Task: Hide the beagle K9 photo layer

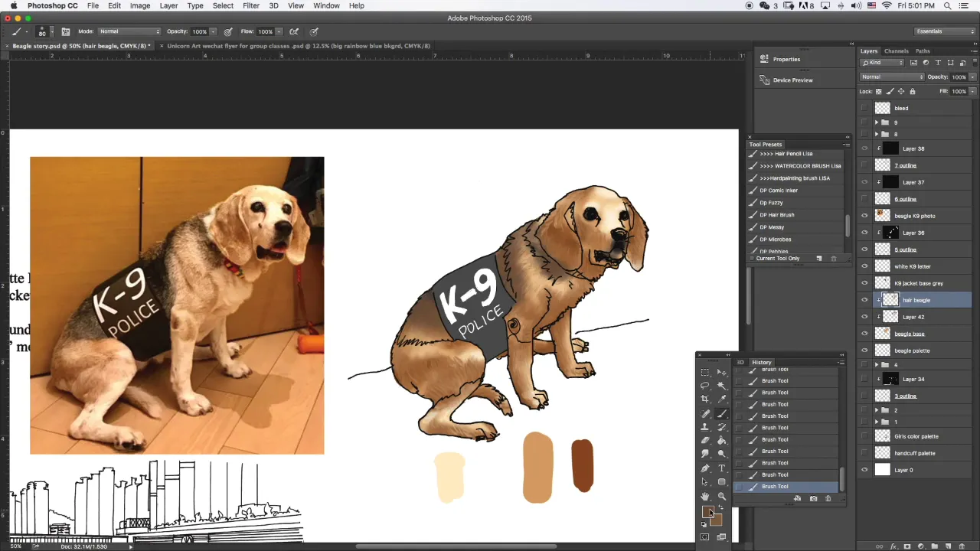Action: click(864, 216)
